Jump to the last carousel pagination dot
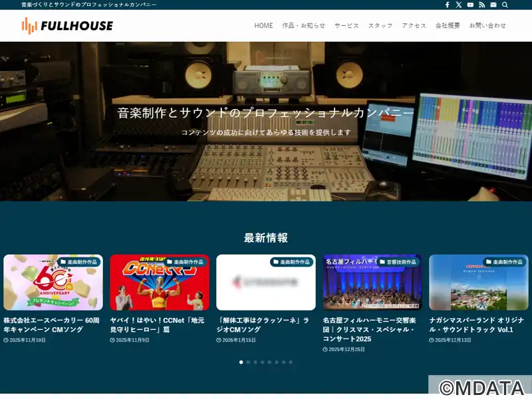 pos(291,362)
